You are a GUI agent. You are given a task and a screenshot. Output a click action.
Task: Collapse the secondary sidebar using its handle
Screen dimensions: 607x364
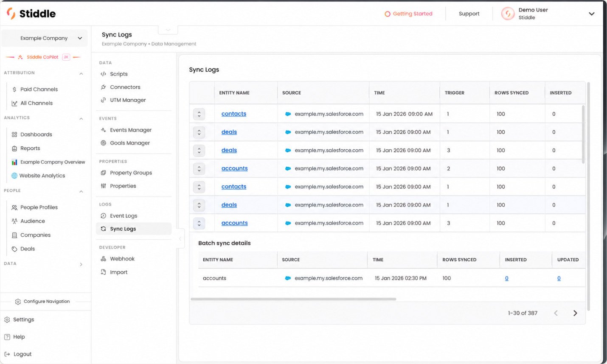pyautogui.click(x=180, y=238)
